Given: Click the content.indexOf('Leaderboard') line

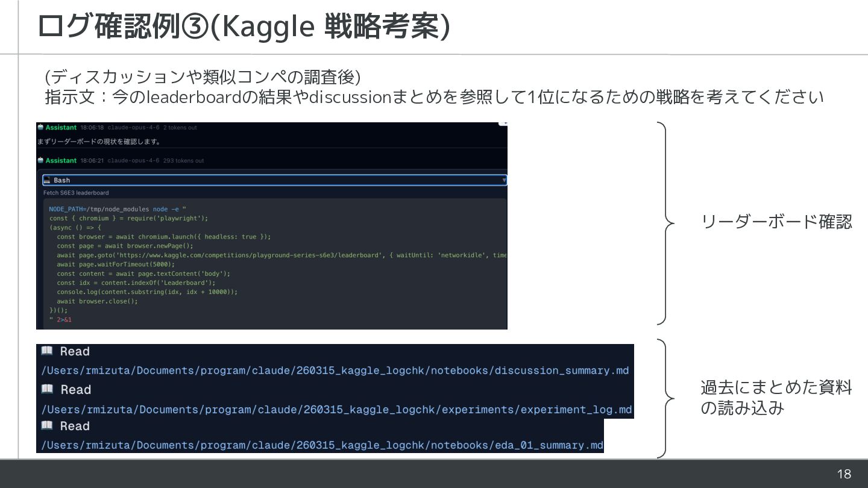Looking at the screenshot, I should 136,283.
